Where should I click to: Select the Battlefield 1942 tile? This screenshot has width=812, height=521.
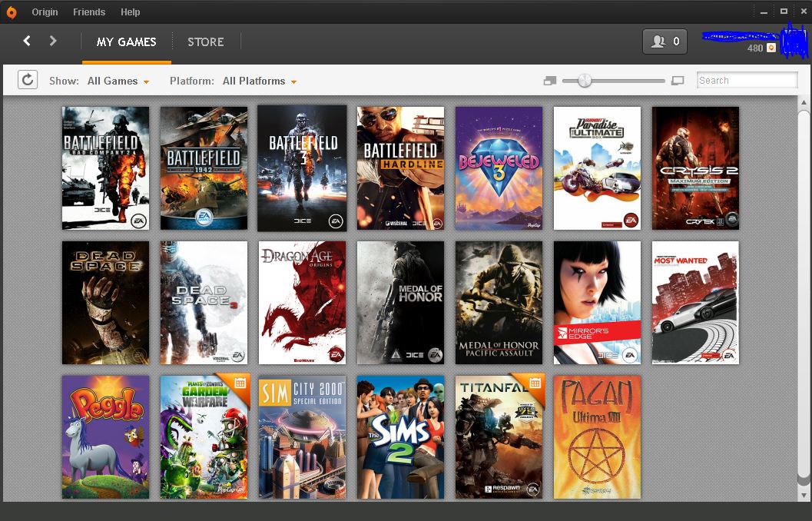click(x=204, y=168)
